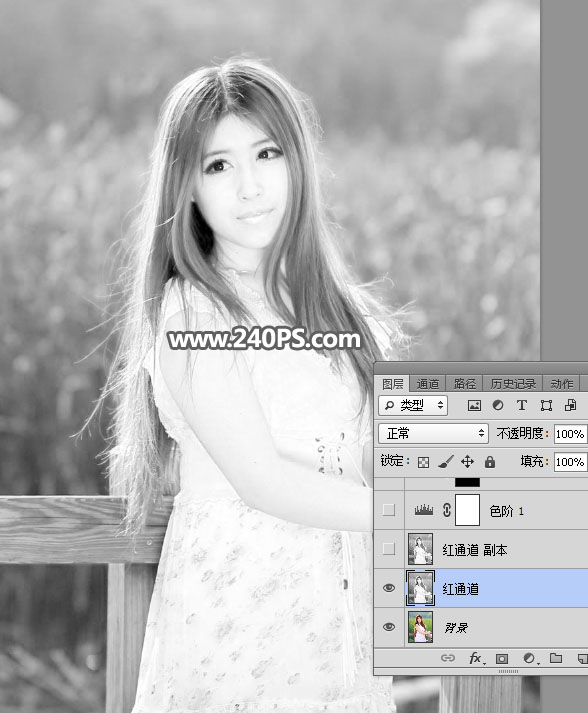Toggle lock image pixels brush icon

pos(445,462)
